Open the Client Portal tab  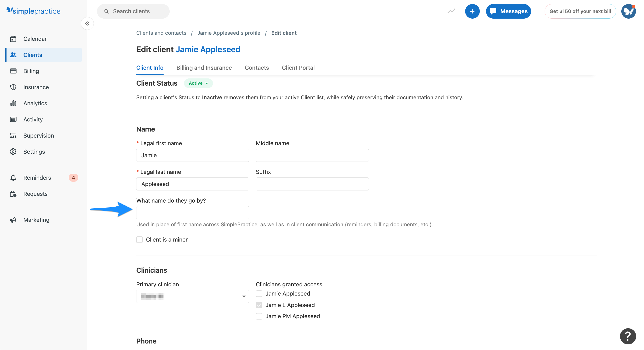coord(298,68)
